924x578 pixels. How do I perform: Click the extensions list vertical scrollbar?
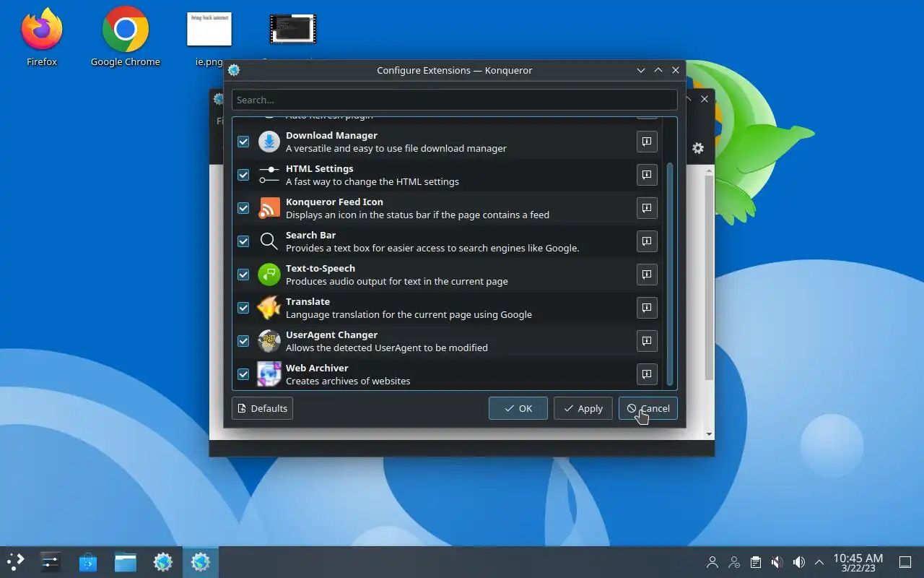670,275
